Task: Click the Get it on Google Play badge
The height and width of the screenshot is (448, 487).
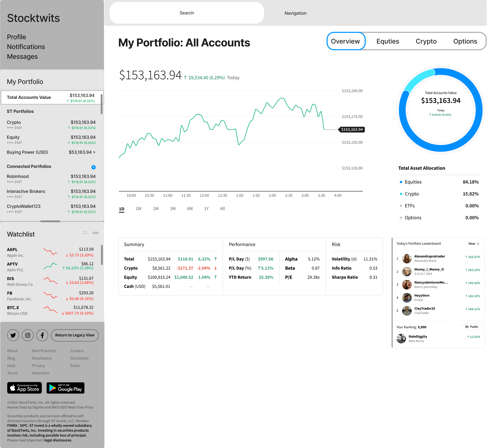Action: tap(65, 388)
